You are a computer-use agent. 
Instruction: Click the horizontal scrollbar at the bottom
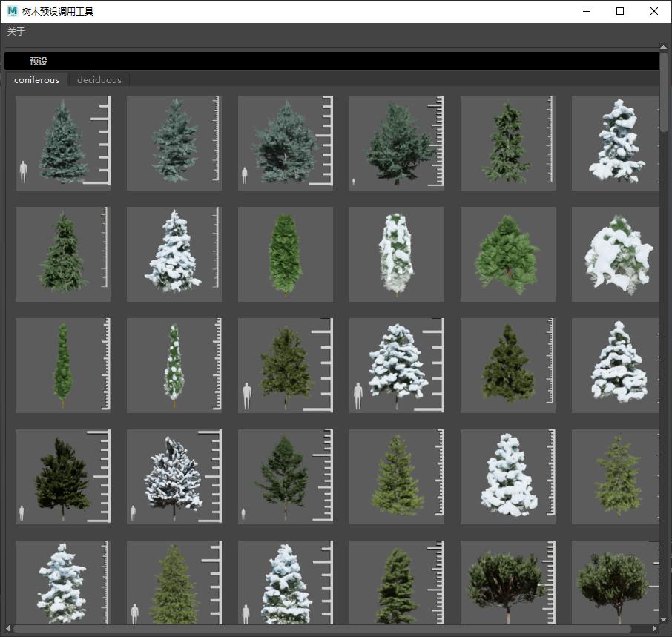click(334, 629)
